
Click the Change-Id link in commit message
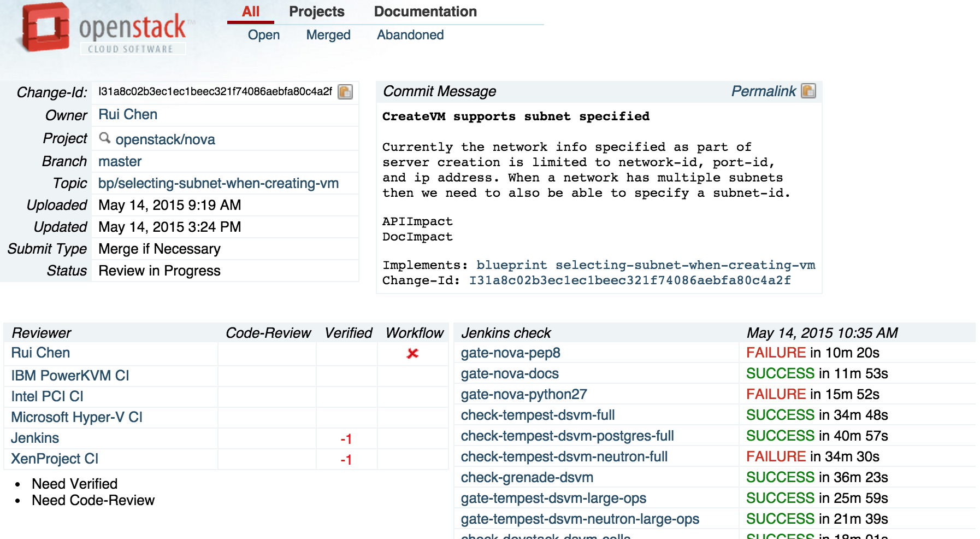click(629, 280)
